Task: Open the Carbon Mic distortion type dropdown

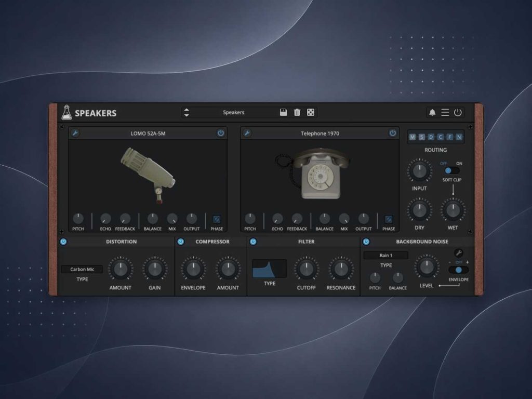Action: pos(82,269)
